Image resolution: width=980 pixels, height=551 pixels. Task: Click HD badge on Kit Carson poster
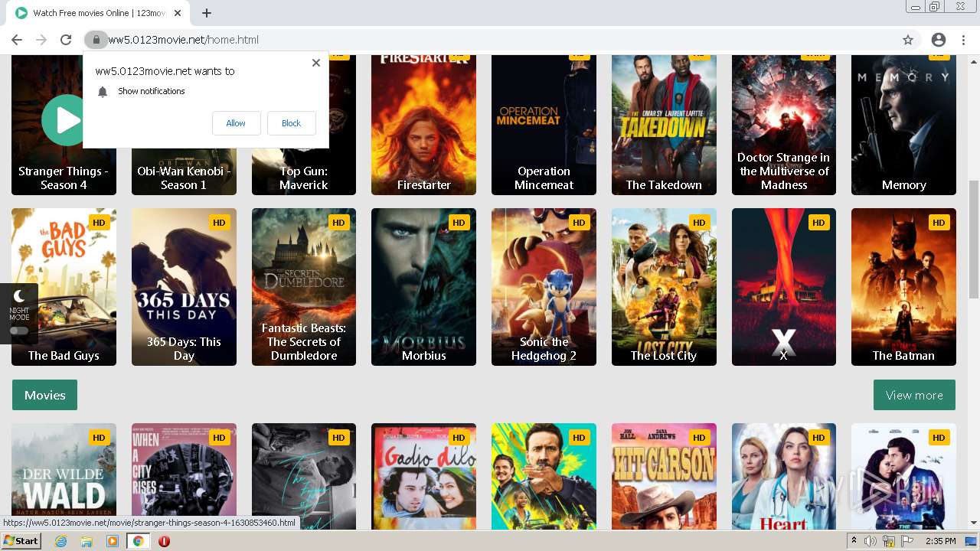click(x=699, y=438)
